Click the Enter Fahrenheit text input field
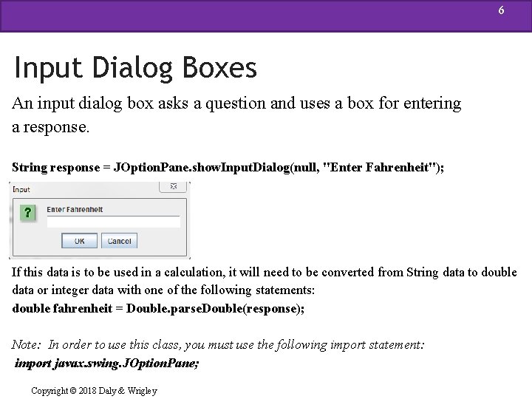The image size is (532, 399). tap(113, 222)
